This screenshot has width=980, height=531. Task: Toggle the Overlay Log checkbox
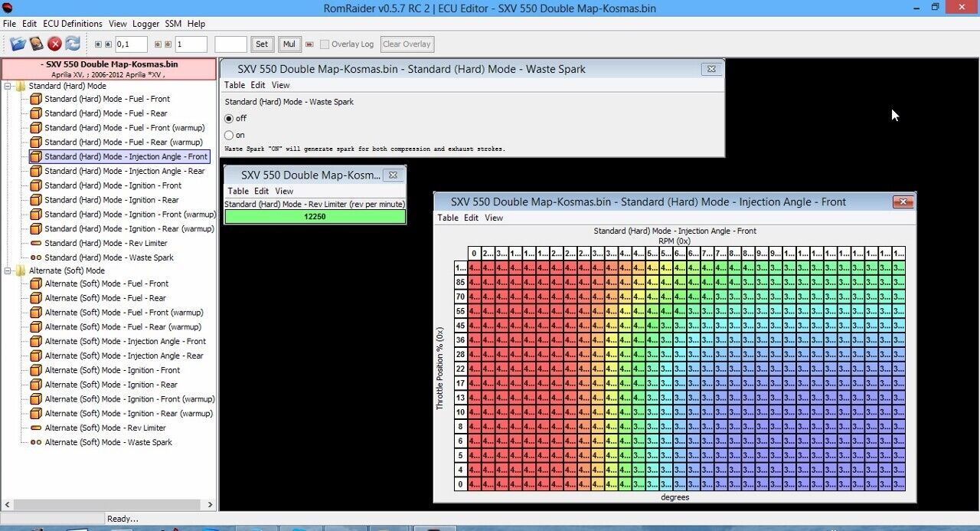click(325, 44)
